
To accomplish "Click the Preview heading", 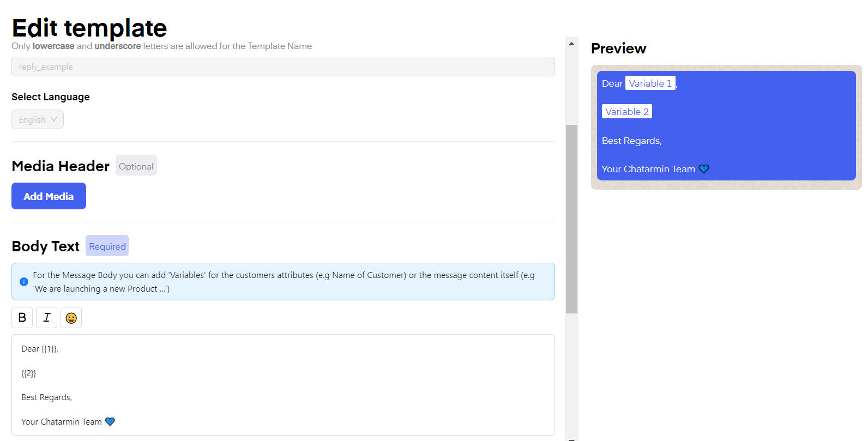I will 618,49.
